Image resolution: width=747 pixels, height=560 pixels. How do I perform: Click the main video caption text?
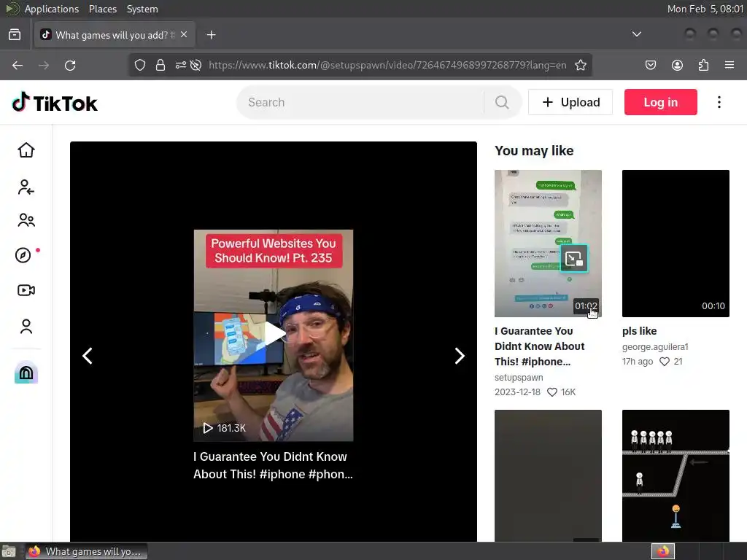(x=273, y=465)
